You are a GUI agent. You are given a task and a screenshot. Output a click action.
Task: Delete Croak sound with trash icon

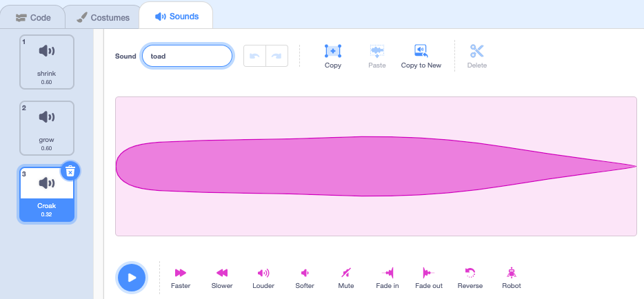tap(70, 171)
